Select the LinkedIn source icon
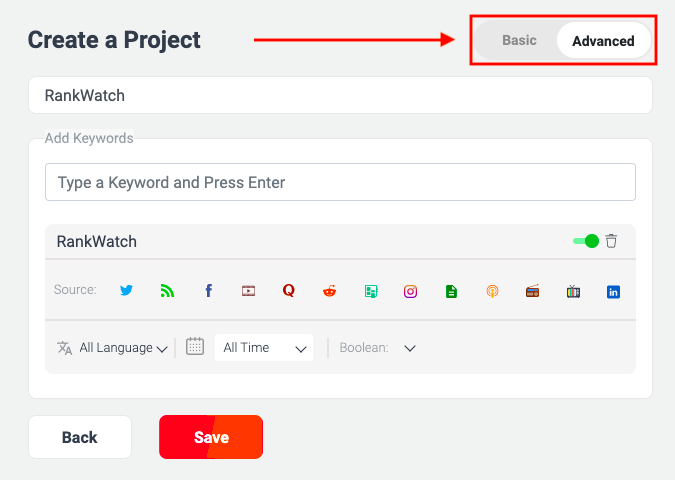 click(613, 292)
